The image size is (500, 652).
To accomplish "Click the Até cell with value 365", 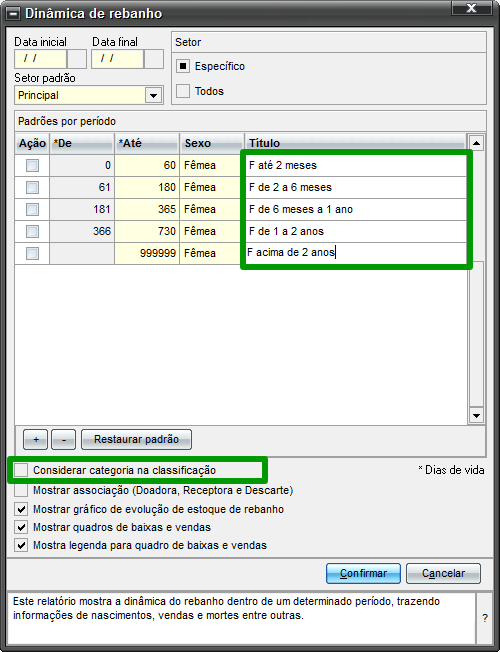I will (147, 210).
